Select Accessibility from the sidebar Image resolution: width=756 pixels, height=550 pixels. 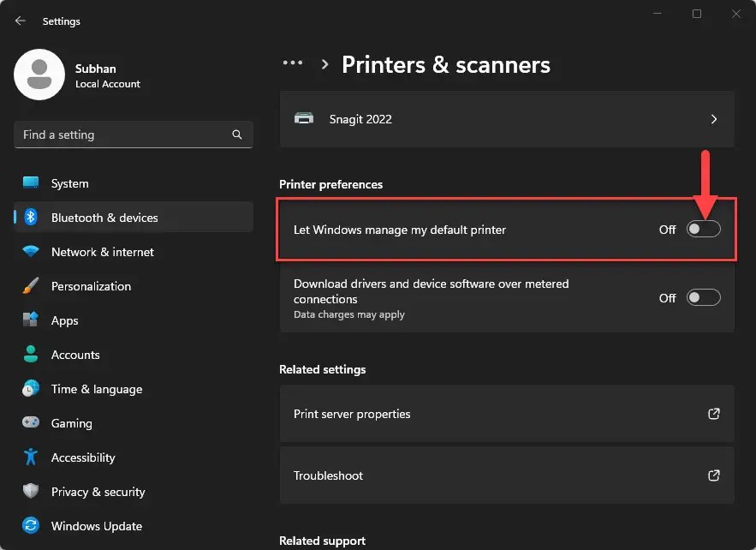(81, 457)
